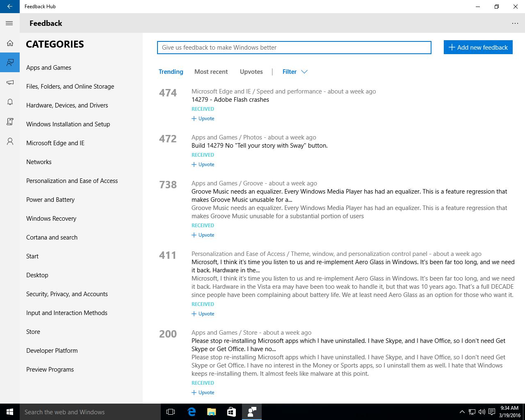Open Task View on the taskbar
Viewport: 525px width, 420px height.
click(171, 412)
